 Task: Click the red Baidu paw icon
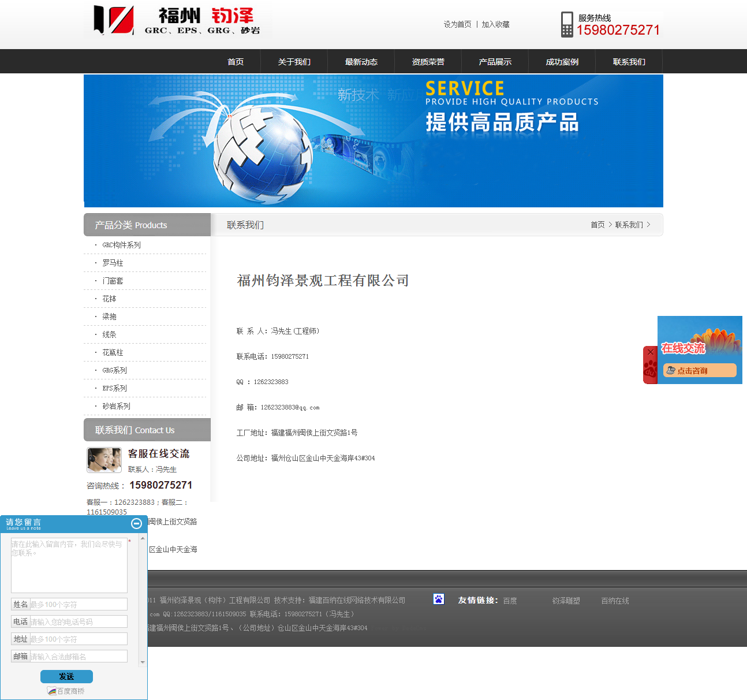pyautogui.click(x=650, y=368)
